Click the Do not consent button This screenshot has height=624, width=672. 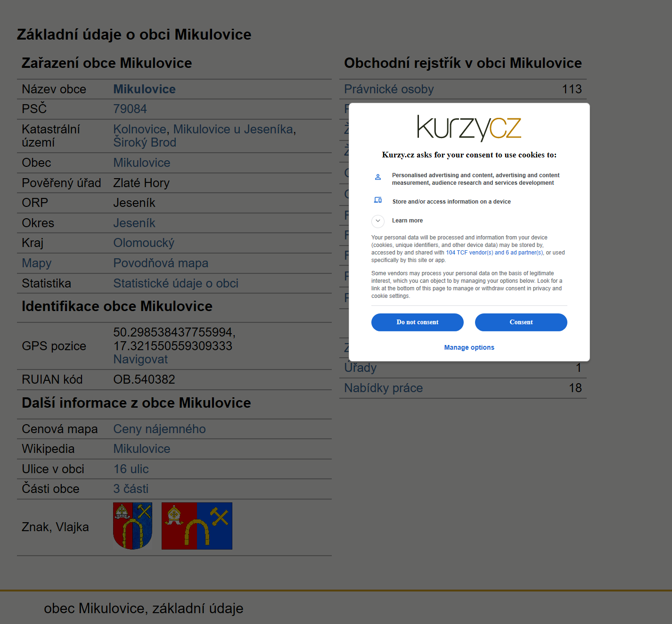click(x=417, y=322)
